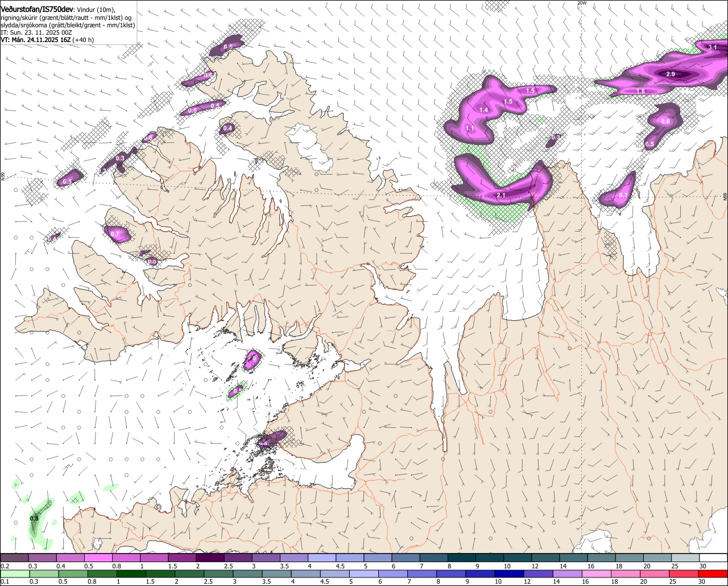
Task: Select upper legend bright pink swatch for 0.5–0.8
Action: [x=98, y=558]
